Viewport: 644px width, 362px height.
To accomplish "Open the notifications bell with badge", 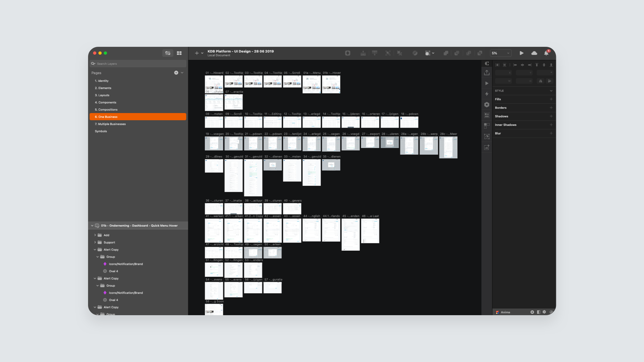I will point(547,53).
